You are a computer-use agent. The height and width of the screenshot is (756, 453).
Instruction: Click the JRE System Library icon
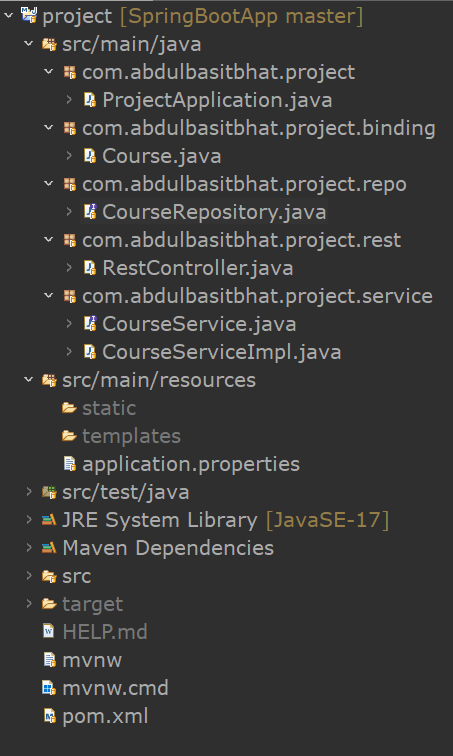(x=49, y=520)
